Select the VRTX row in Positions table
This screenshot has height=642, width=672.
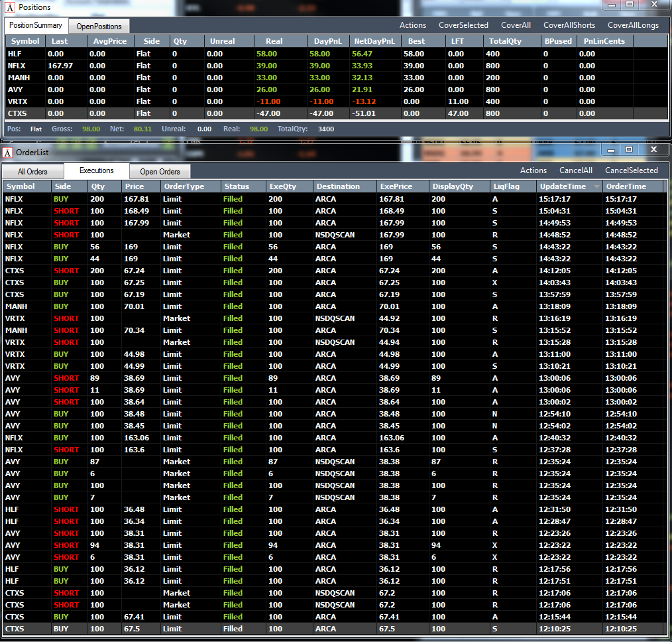click(x=17, y=101)
